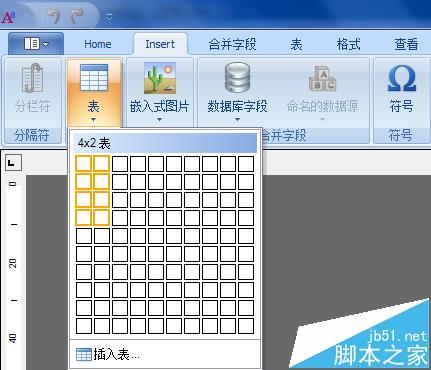Viewport: 431px width, 370px height.
Task: Click the ruler tab-stop selector box
Action: [13, 163]
